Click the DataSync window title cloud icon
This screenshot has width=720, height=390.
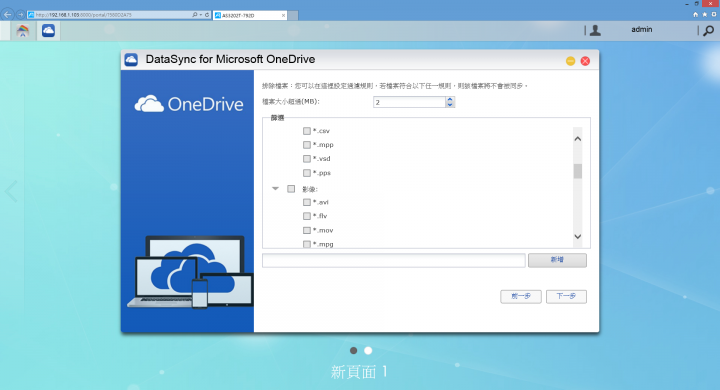pos(131,60)
